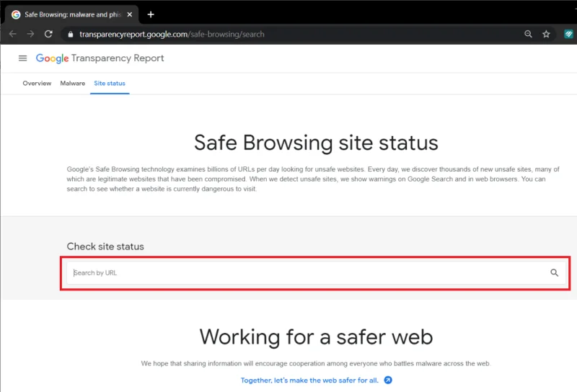The width and height of the screenshot is (577, 392).
Task: Click the Google favicon in the tab
Action: pyautogui.click(x=16, y=14)
